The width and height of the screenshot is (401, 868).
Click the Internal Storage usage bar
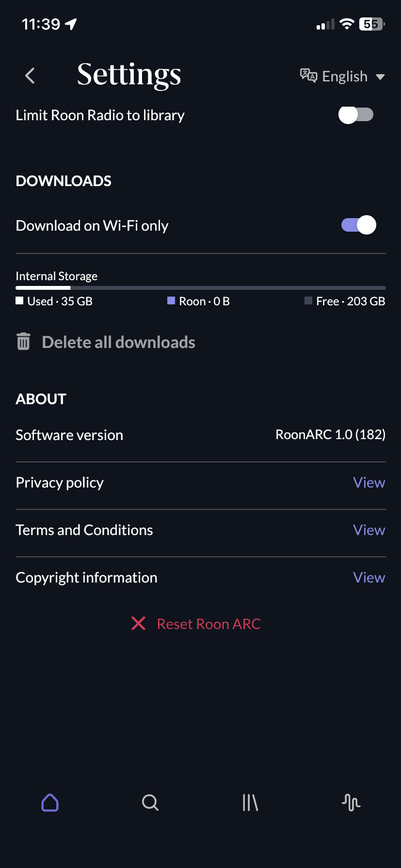pyautogui.click(x=200, y=287)
